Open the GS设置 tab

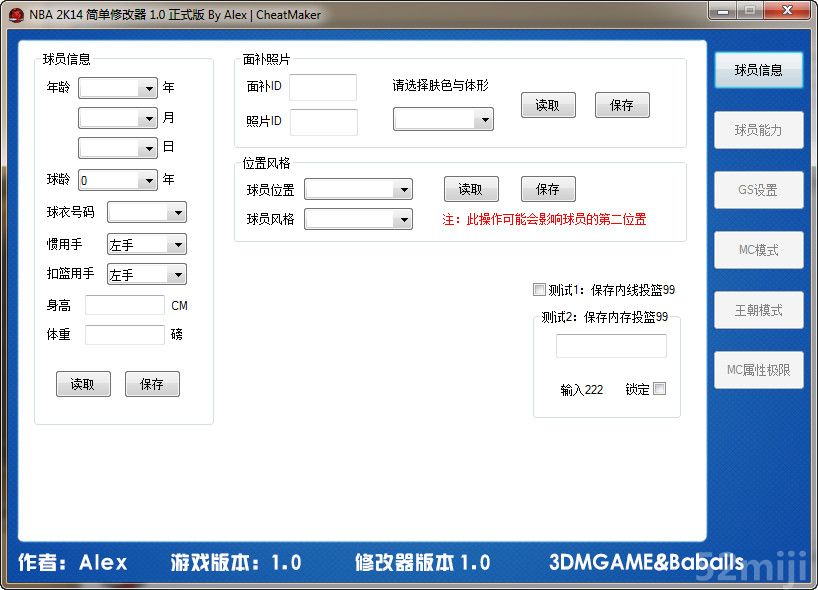(758, 191)
